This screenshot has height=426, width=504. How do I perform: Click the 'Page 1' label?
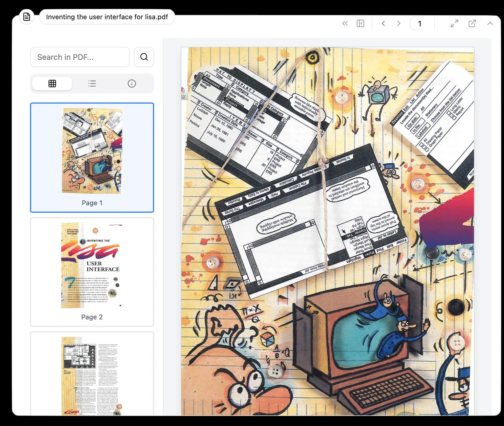coord(92,203)
